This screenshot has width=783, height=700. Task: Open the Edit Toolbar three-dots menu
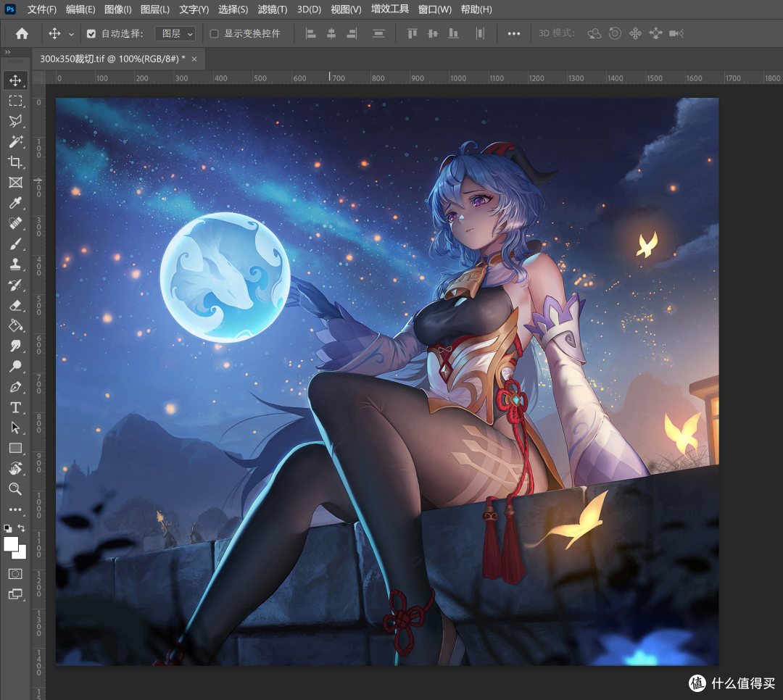15,509
